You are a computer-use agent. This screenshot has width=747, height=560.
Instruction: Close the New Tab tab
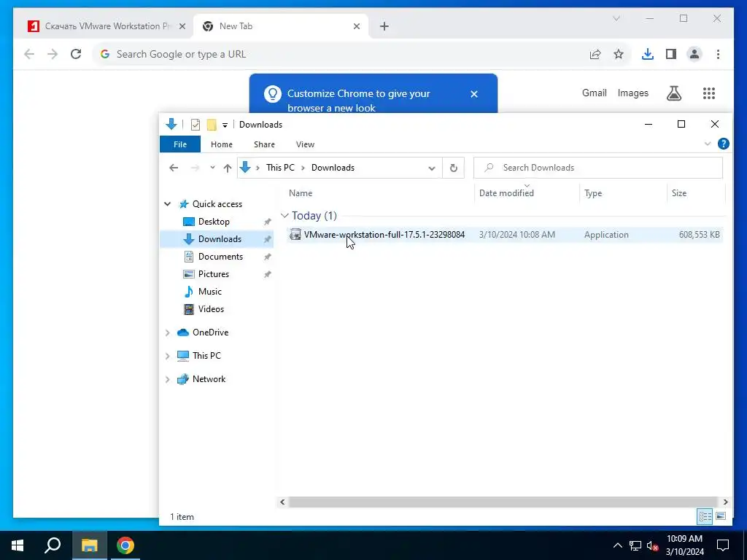tap(356, 27)
